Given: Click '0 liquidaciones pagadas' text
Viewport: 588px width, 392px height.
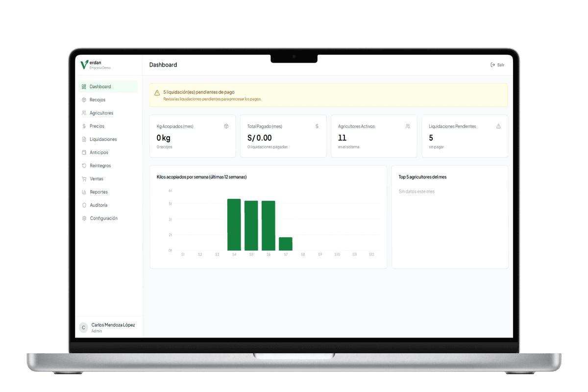Looking at the screenshot, I should (268, 147).
